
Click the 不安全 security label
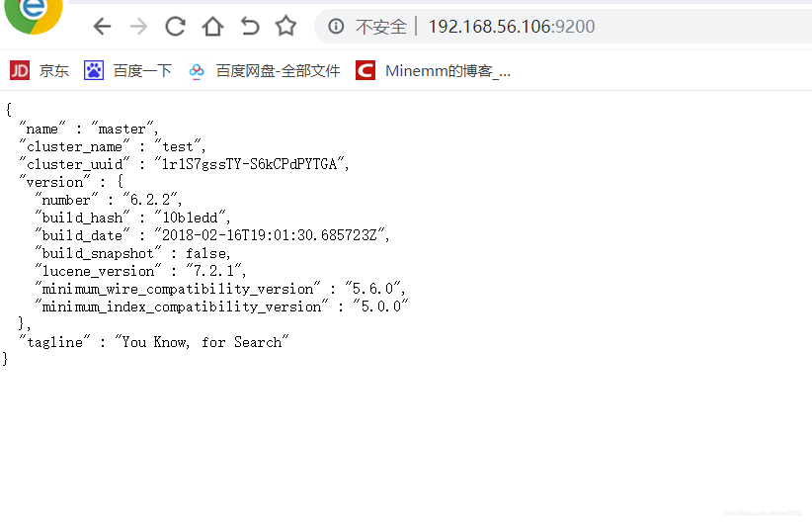[381, 27]
